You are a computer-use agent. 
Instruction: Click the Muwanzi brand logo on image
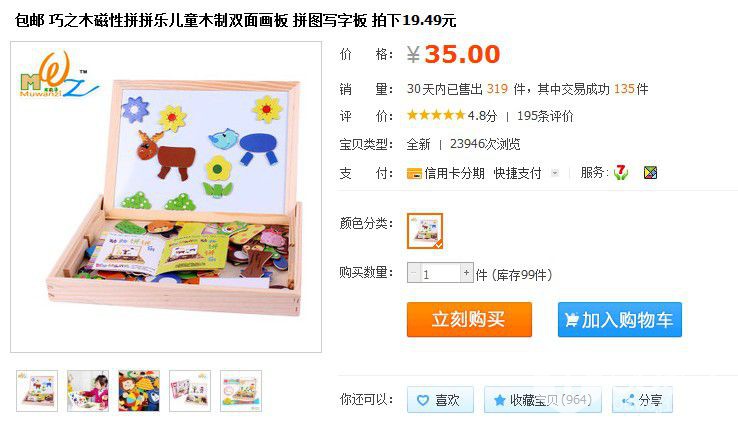coord(59,74)
